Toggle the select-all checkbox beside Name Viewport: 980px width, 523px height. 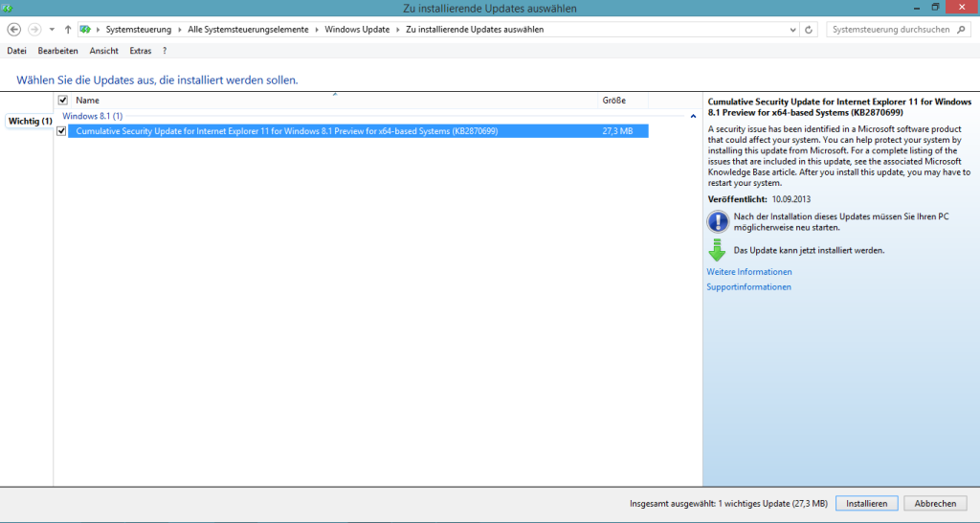tap(63, 100)
